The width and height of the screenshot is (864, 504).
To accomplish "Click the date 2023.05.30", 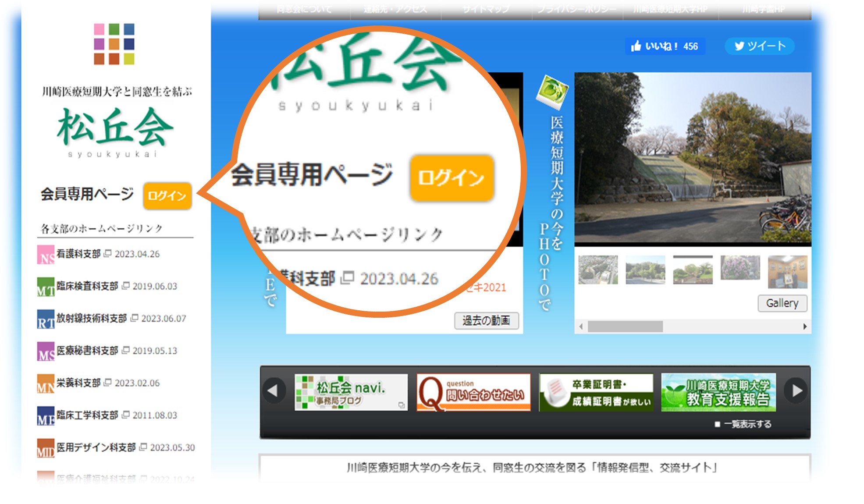I will (x=172, y=448).
